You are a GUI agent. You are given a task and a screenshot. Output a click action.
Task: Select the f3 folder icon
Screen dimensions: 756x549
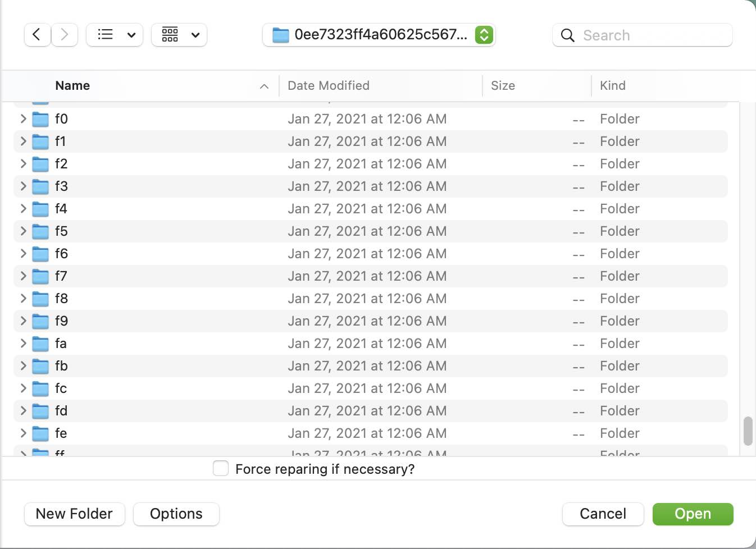(40, 186)
